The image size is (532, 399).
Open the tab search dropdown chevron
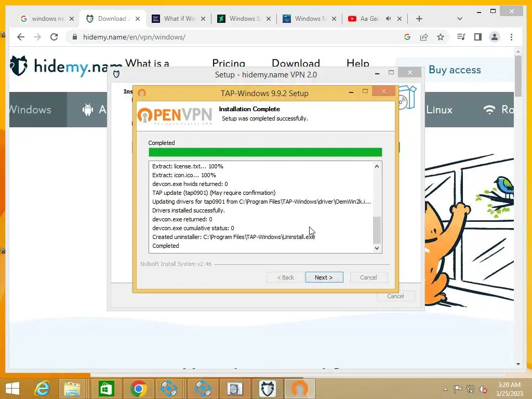[x=460, y=19]
